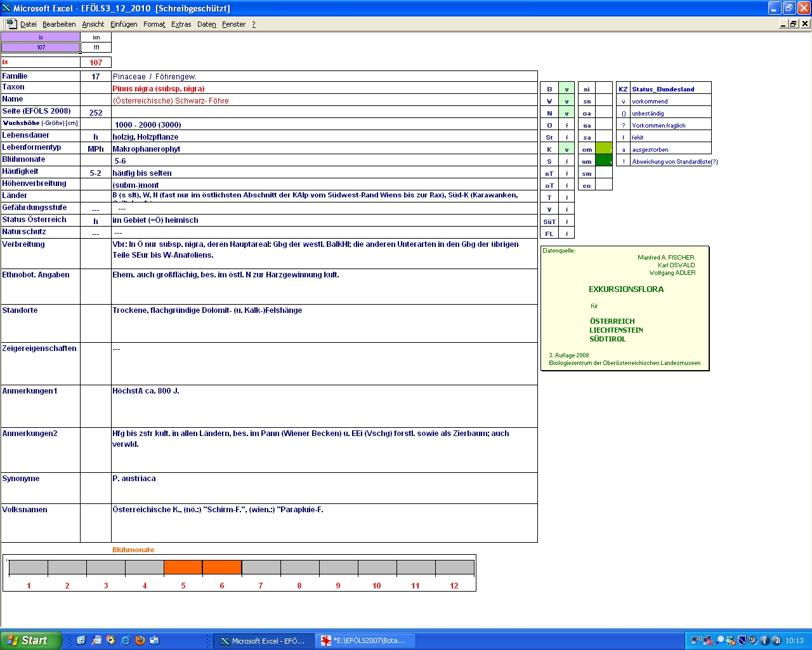812x650 pixels.
Task: Open the Extras menu
Action: [x=181, y=24]
